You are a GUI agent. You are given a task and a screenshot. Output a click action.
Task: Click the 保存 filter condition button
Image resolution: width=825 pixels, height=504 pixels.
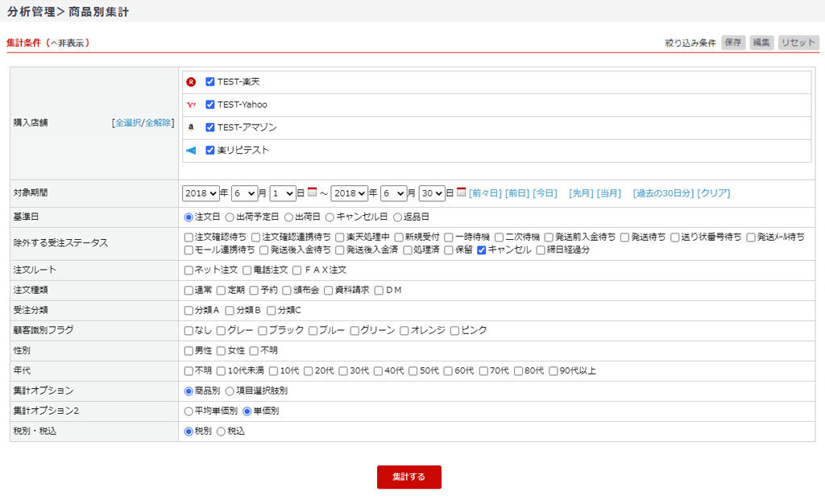tap(733, 43)
